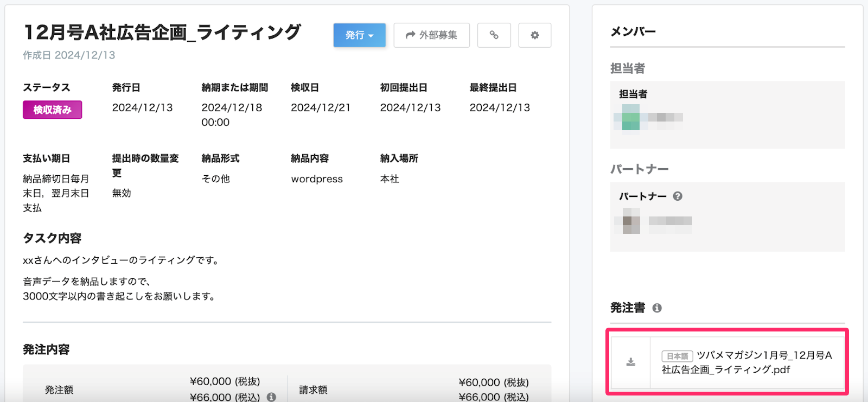868x402 pixels.
Task: Click the 発行日 value 2024/12/13
Action: [x=142, y=107]
